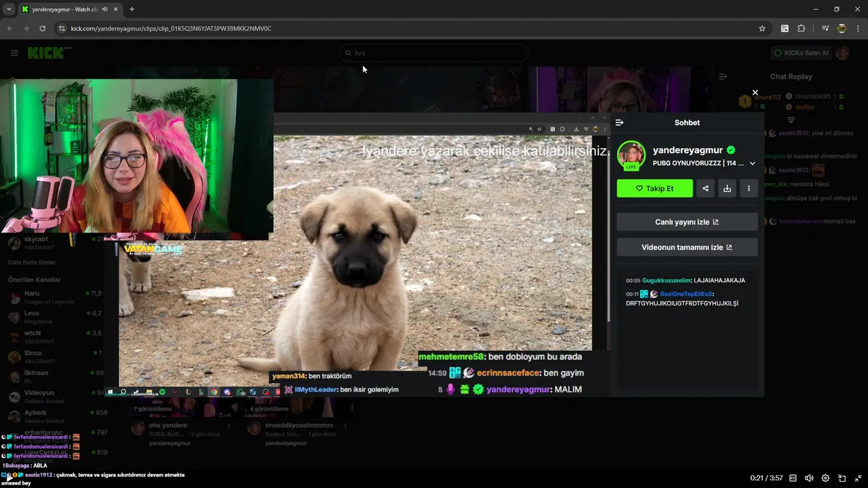Go to the KICK home logo
This screenshot has height=488, width=868.
tap(46, 53)
